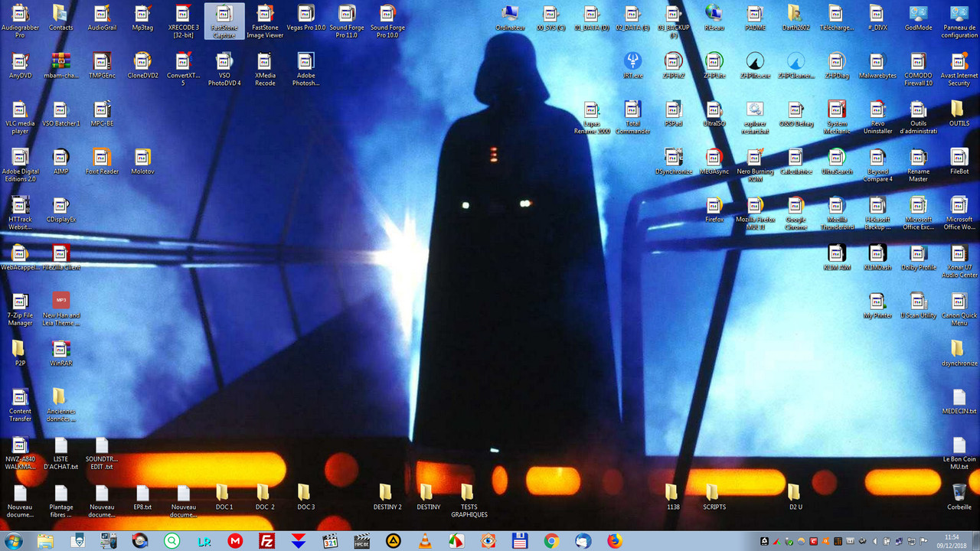The height and width of the screenshot is (551, 980).
Task: Open Nero Burning ROM shortcut
Action: point(755,165)
